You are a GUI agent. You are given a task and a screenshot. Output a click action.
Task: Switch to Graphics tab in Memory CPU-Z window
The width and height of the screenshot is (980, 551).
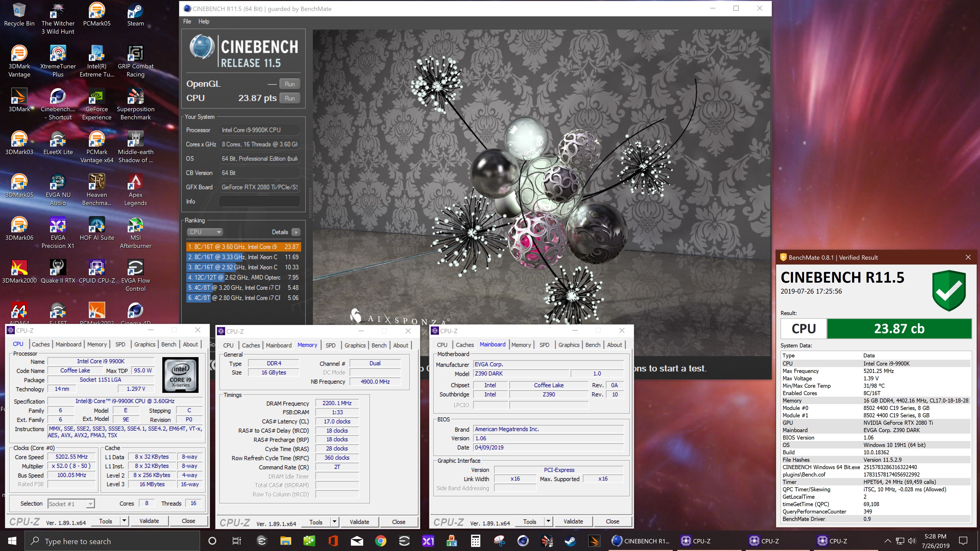point(355,345)
